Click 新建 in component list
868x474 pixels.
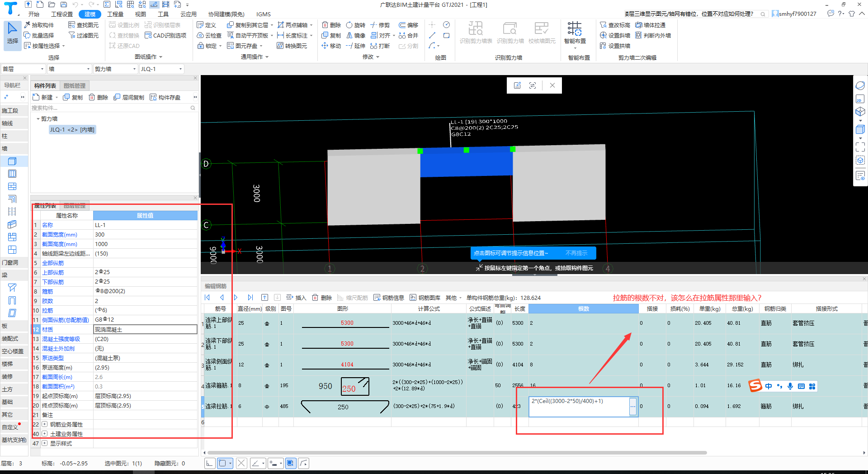point(43,97)
